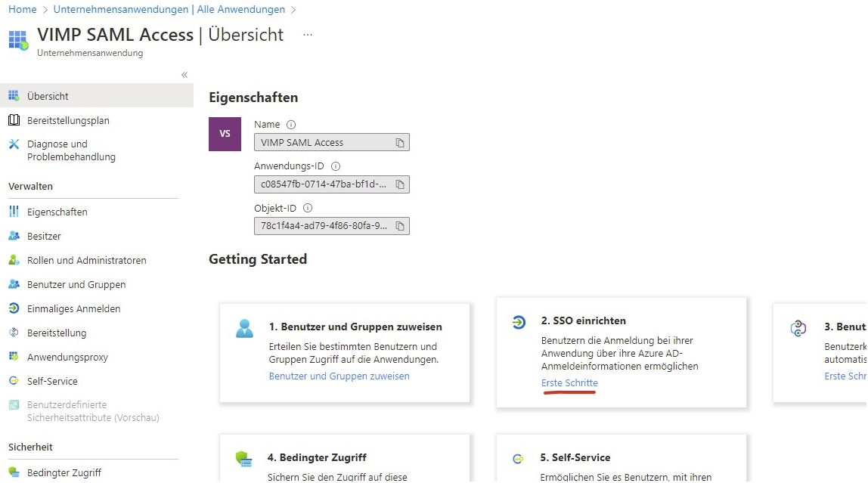Click the 'Unternehmensanwendung' subtitle text

[x=90, y=53]
